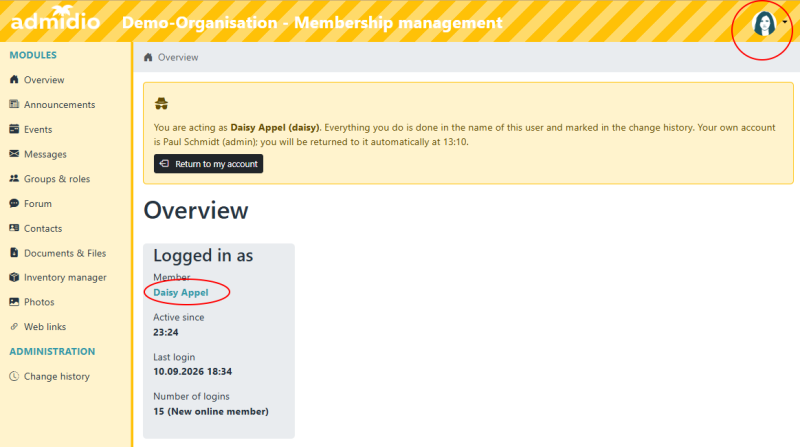The image size is (800, 447).
Task: Click the last login value 10.09.2026 18:34
Action: [x=192, y=371]
